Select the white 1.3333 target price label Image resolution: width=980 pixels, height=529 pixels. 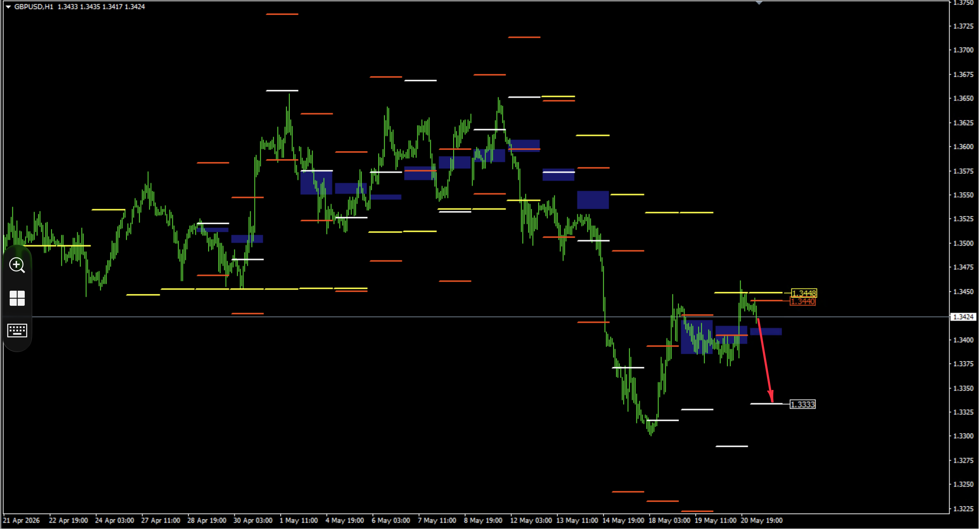point(803,404)
